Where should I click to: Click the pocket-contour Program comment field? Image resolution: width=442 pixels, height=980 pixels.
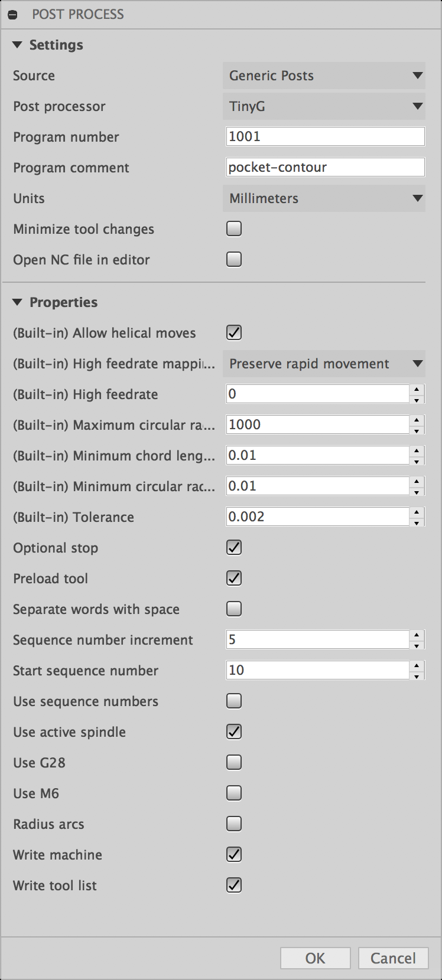(324, 167)
